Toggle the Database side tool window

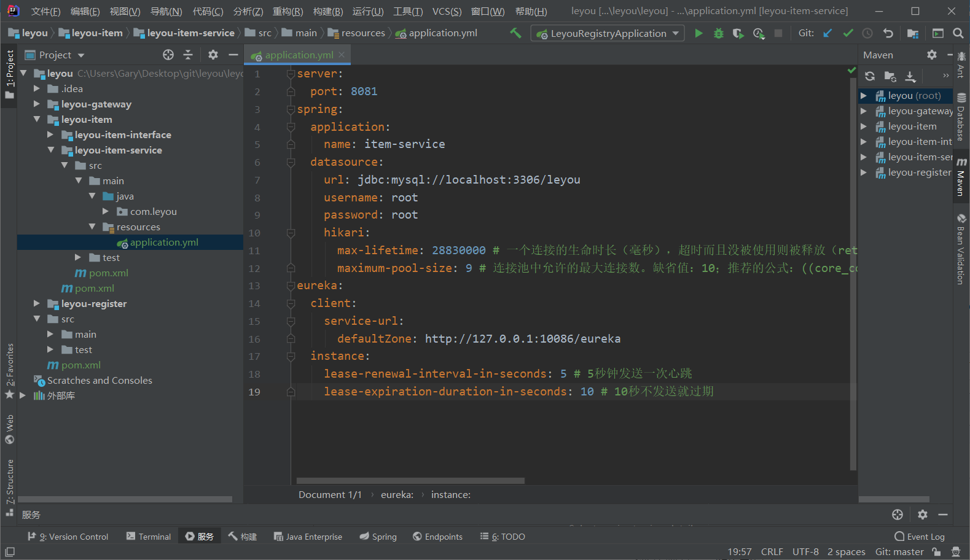[x=961, y=117]
